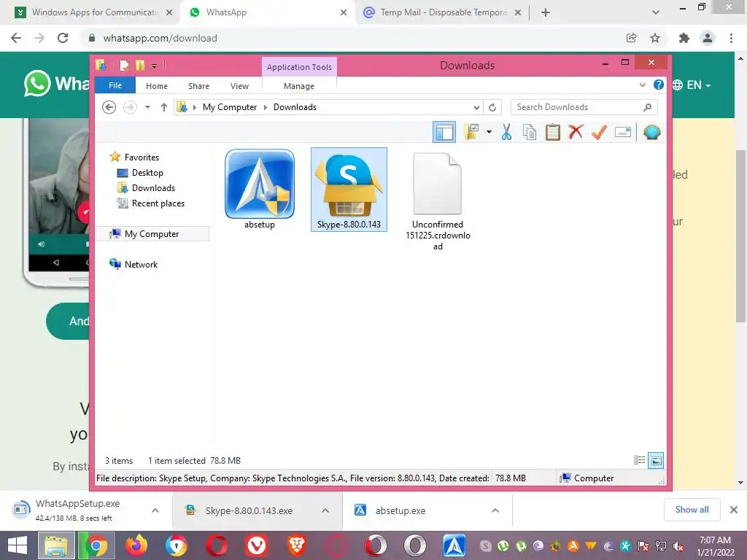Open Explorer Help question mark icon
Screen dimensions: 747x560
click(659, 85)
